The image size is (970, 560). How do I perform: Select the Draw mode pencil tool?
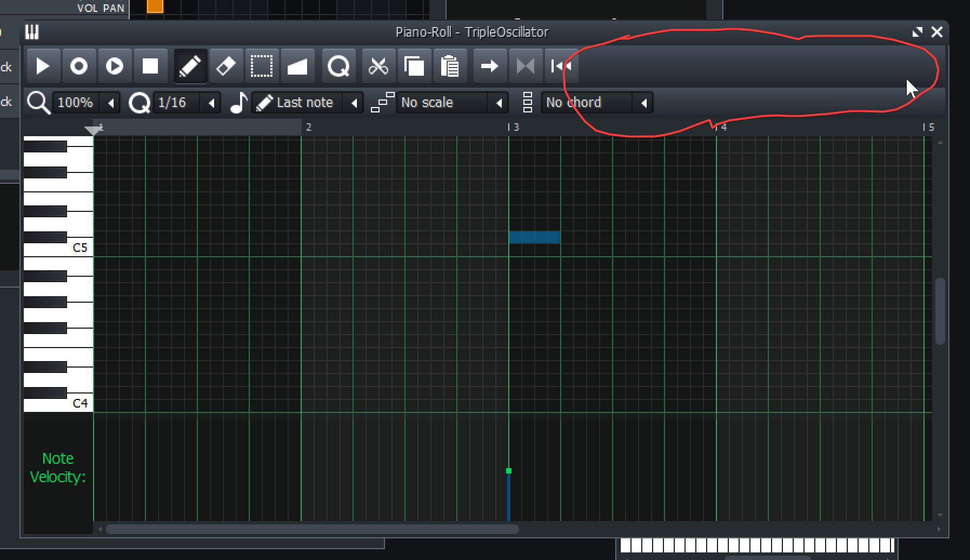click(190, 66)
